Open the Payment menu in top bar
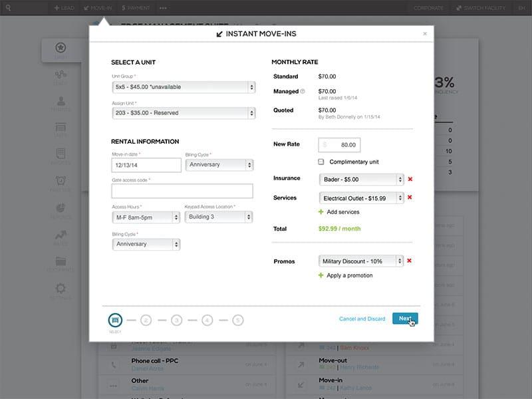Screen dimensions: 532x399 tap(136, 8)
